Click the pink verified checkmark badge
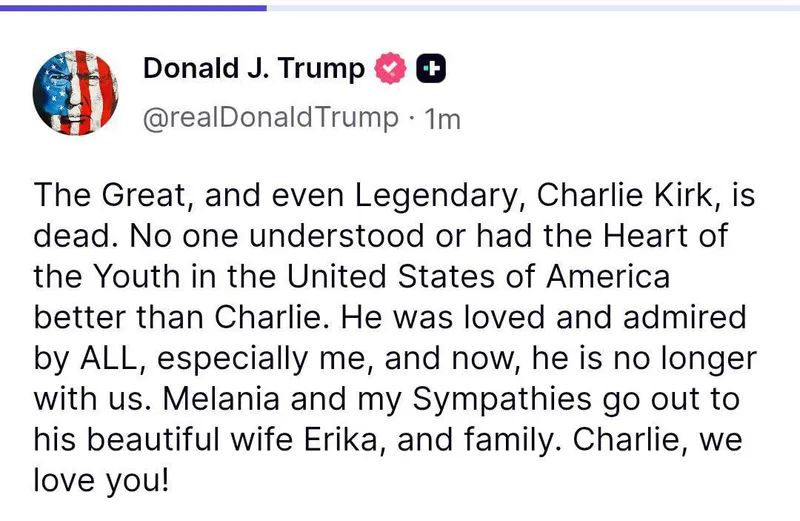The image size is (800, 521). [x=390, y=68]
